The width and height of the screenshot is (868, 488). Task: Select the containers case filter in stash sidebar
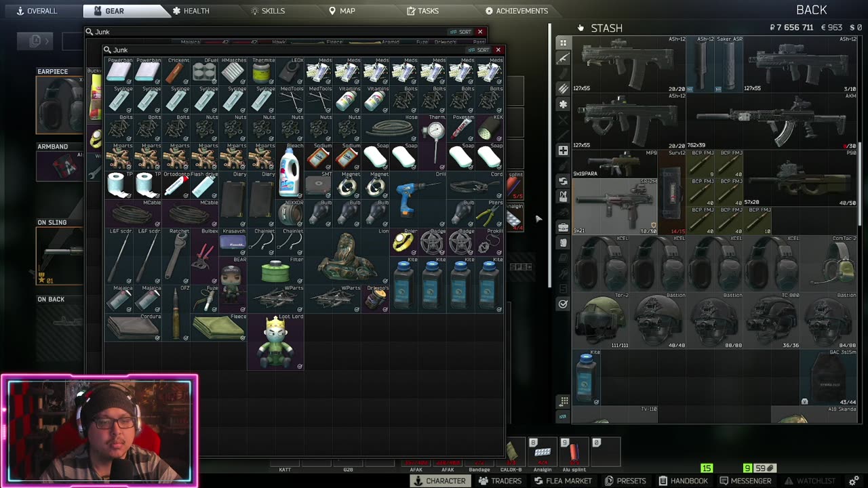563,227
